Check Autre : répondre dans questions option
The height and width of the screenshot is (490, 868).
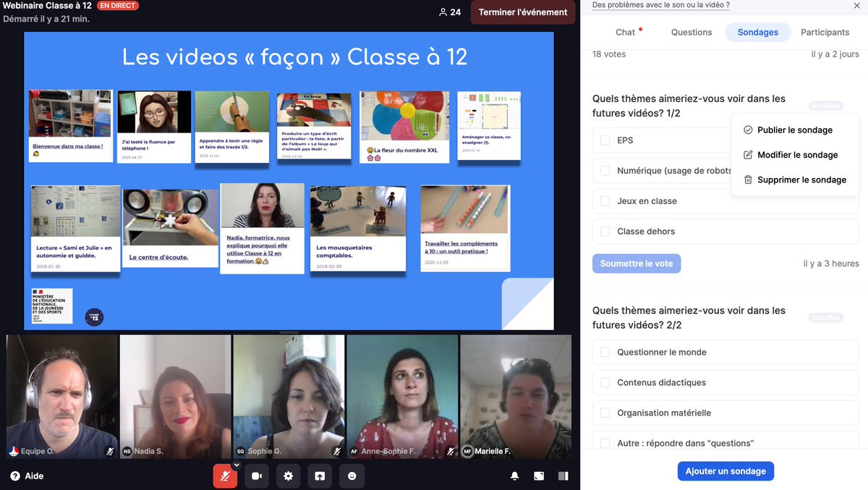[605, 444]
